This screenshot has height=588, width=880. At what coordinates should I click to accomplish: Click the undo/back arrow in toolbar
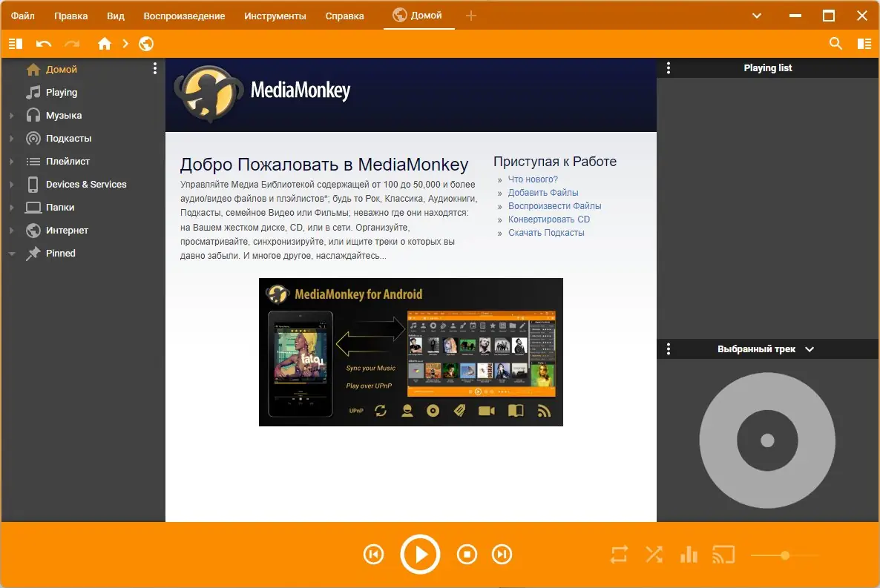[x=44, y=44]
